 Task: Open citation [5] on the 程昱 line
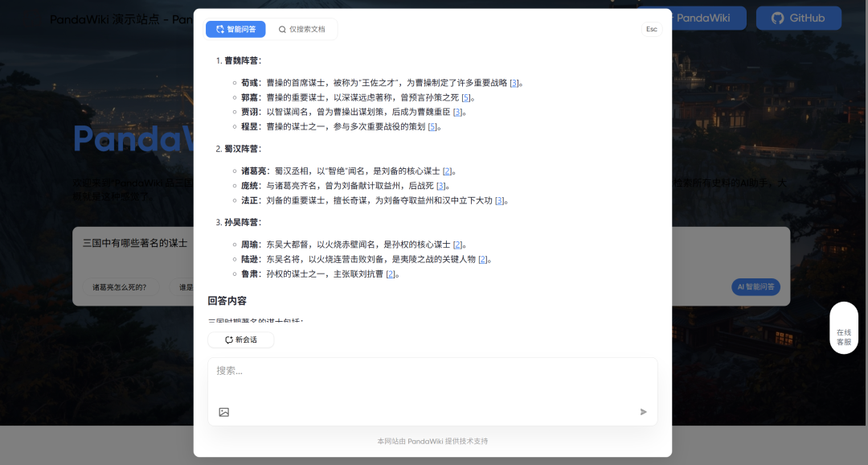click(x=432, y=127)
